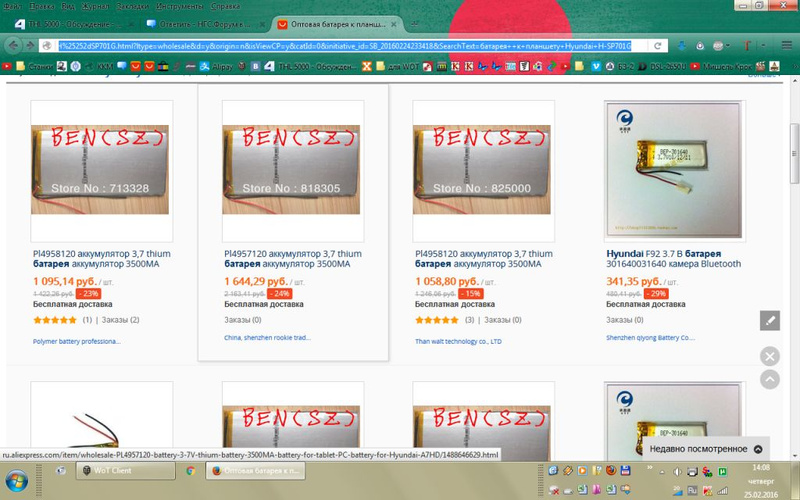The height and width of the screenshot is (500, 800).
Task: Open the Windows Start button
Action: point(16,481)
